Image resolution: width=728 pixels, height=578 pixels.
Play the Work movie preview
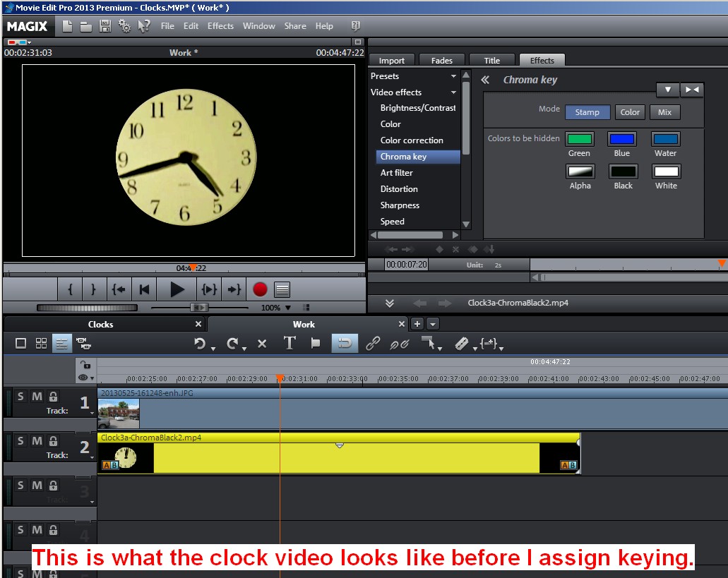pyautogui.click(x=177, y=289)
